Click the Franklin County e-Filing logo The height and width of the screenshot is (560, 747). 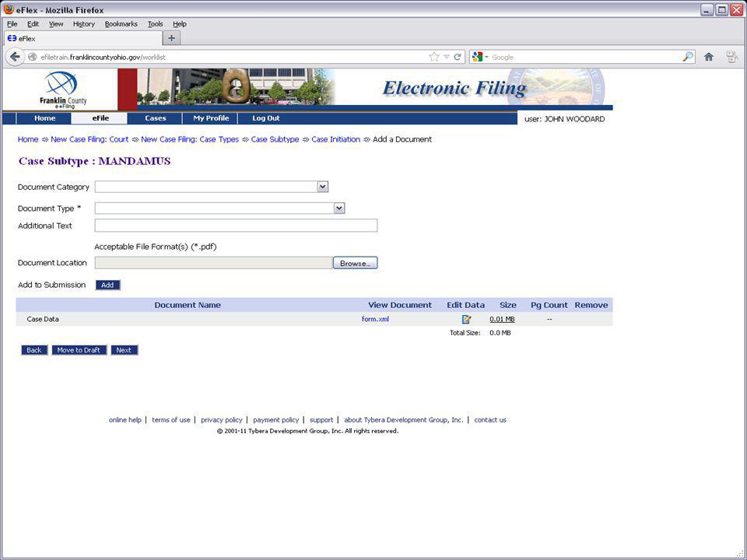pos(62,89)
